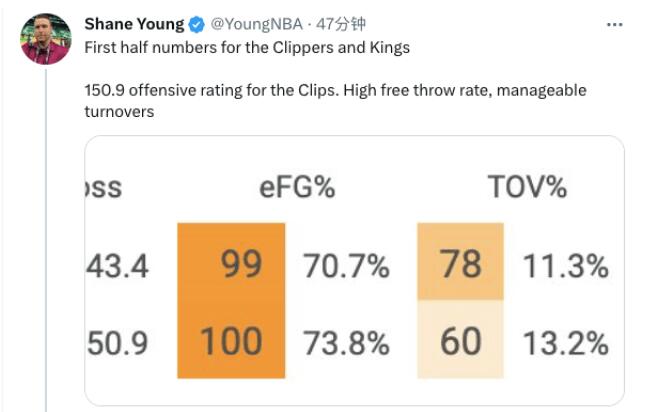This screenshot has height=412, width=655.
Task: Click the 43.4 value in first row
Action: 117,266
